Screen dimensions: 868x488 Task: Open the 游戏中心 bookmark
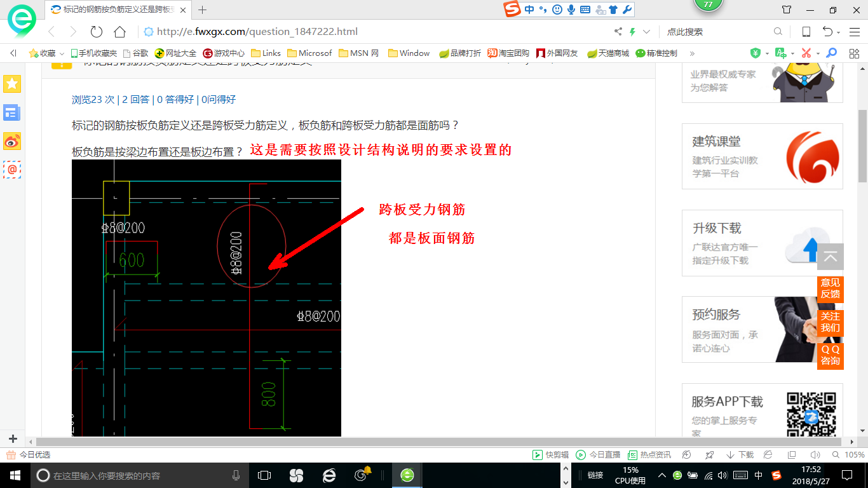(x=224, y=53)
